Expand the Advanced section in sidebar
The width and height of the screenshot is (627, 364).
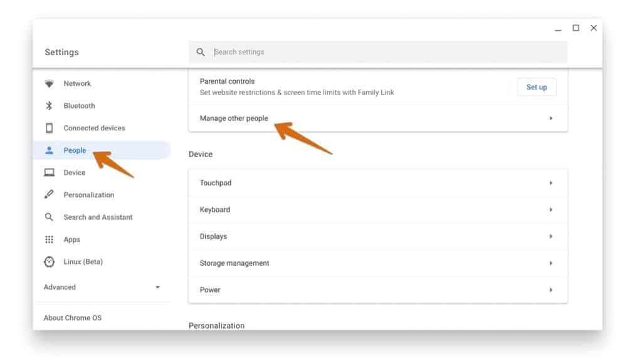pos(102,287)
